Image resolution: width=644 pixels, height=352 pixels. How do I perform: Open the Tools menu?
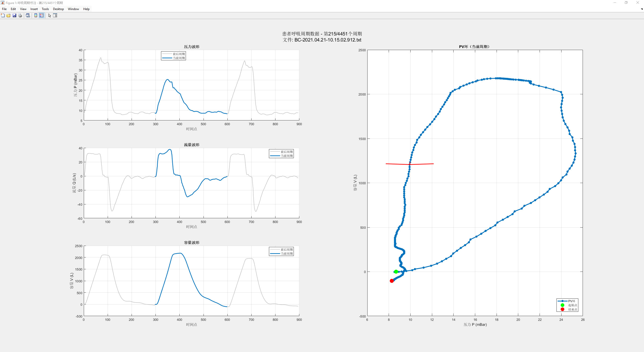coord(45,9)
